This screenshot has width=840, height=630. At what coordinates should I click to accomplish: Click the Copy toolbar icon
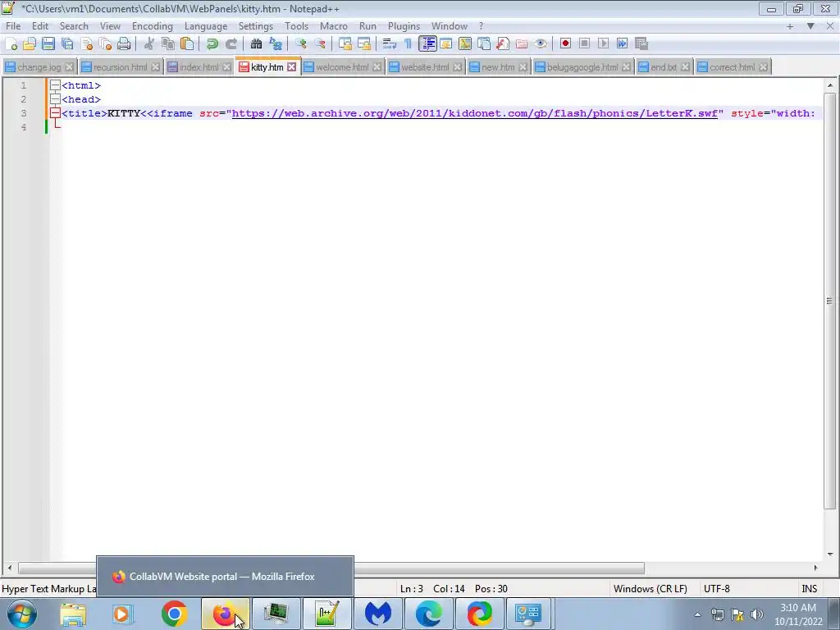point(168,44)
